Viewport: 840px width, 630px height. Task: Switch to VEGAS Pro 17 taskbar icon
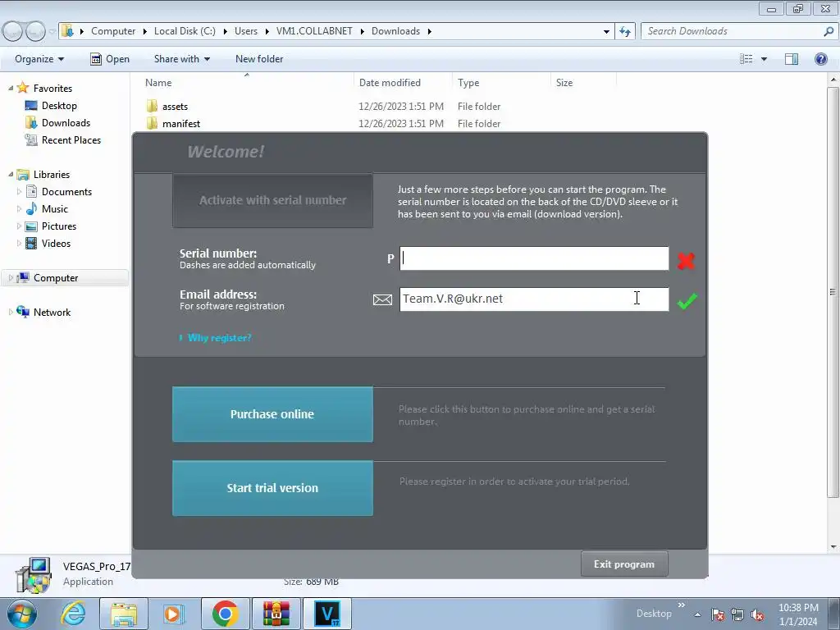[327, 614]
